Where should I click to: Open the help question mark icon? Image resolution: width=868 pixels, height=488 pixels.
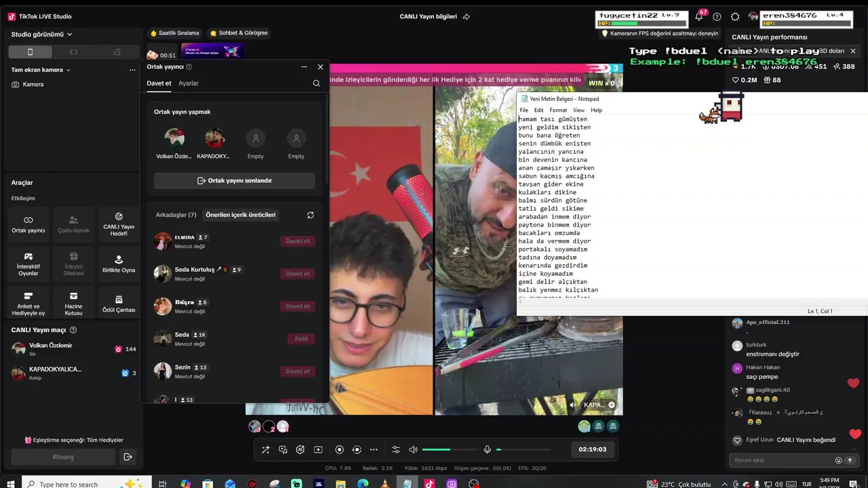717,16
